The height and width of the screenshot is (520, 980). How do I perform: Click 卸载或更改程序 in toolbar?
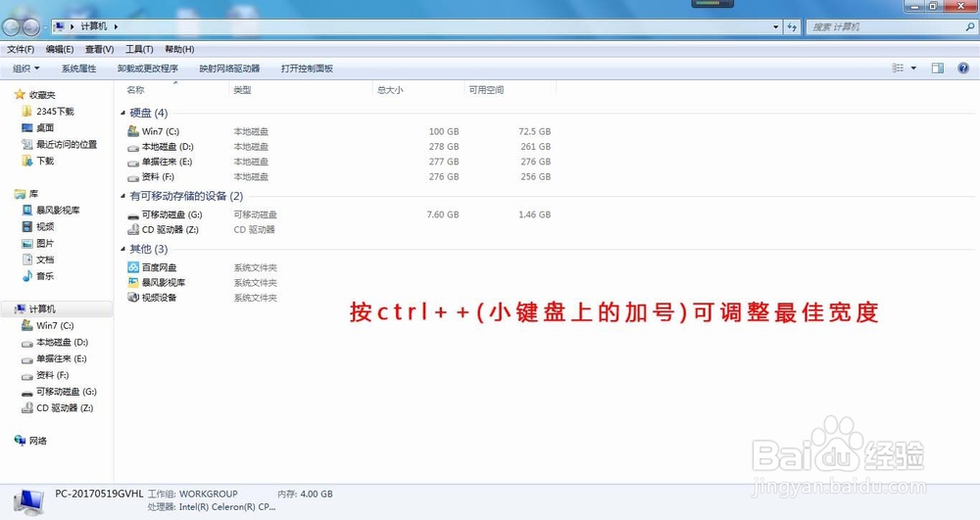pyautogui.click(x=148, y=68)
